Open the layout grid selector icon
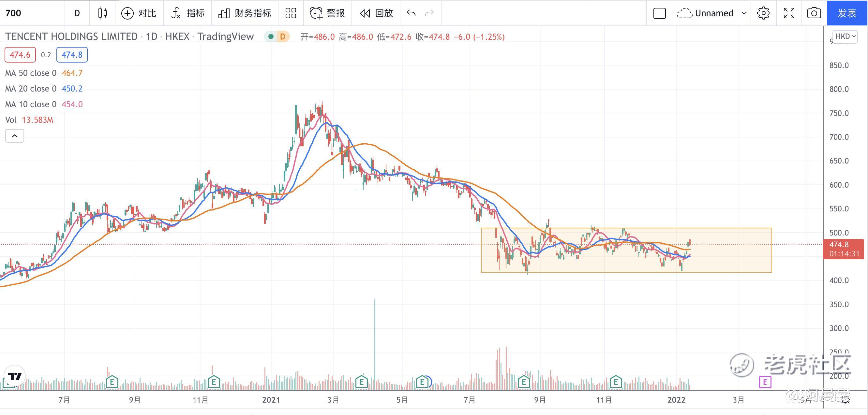868x415 pixels. 291,13
